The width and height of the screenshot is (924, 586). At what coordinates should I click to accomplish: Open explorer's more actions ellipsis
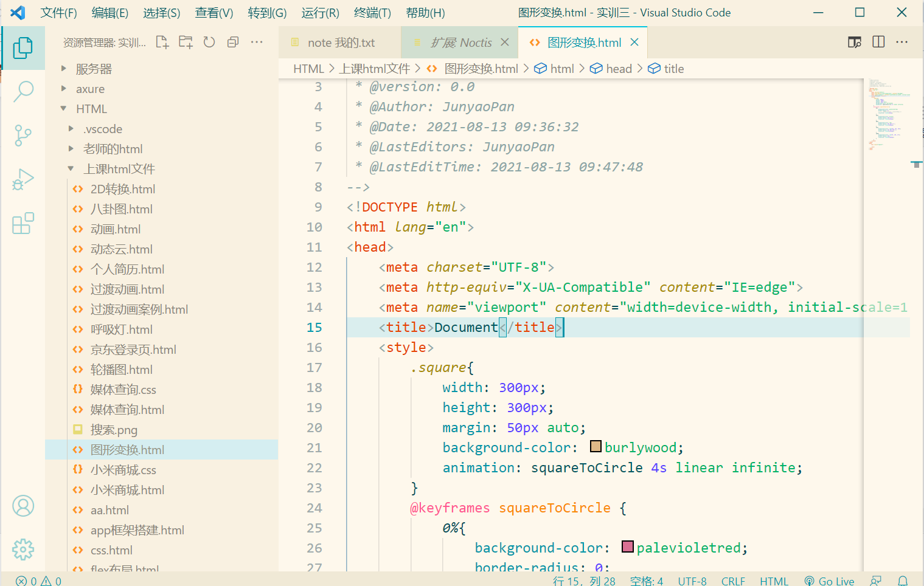tap(257, 42)
